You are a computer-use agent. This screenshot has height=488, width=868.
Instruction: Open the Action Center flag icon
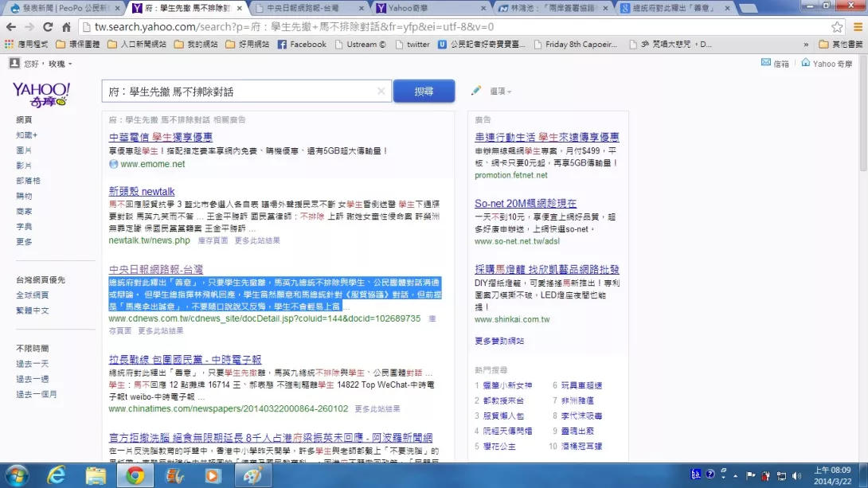point(751,475)
